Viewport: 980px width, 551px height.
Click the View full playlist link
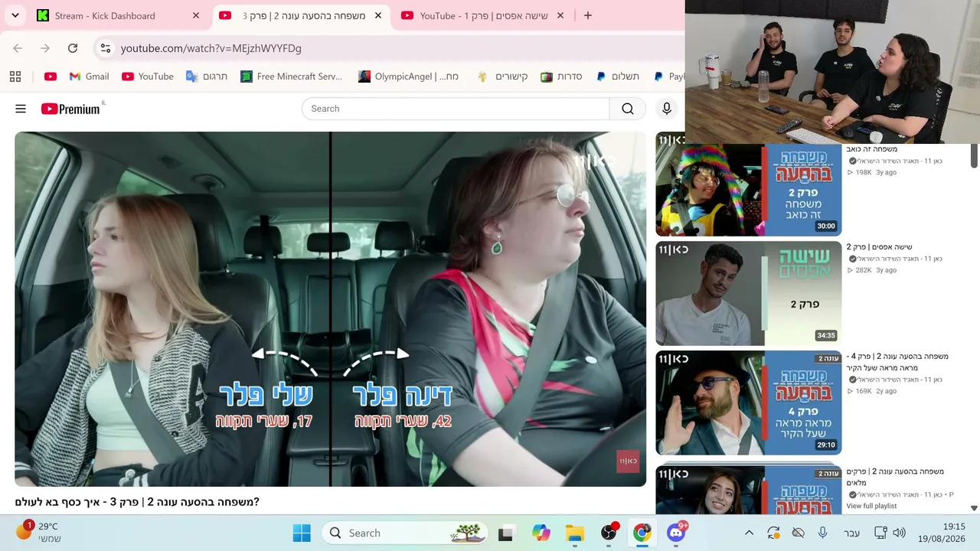pos(871,506)
